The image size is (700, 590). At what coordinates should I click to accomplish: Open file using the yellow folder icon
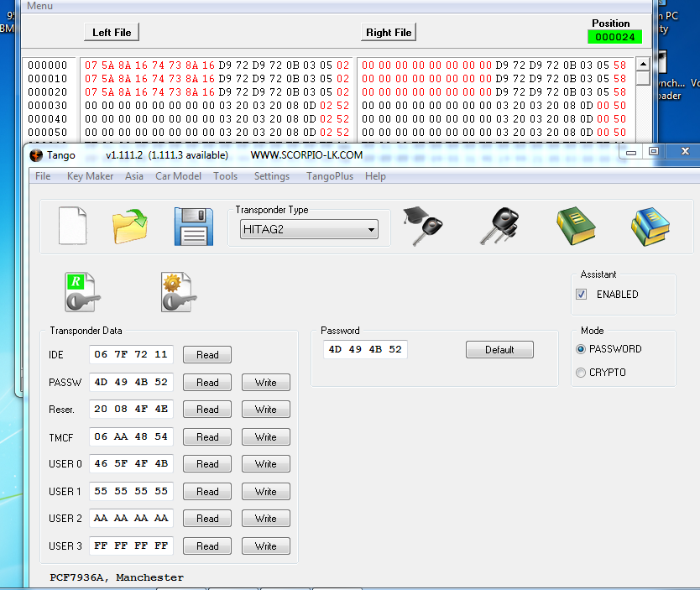[130, 227]
